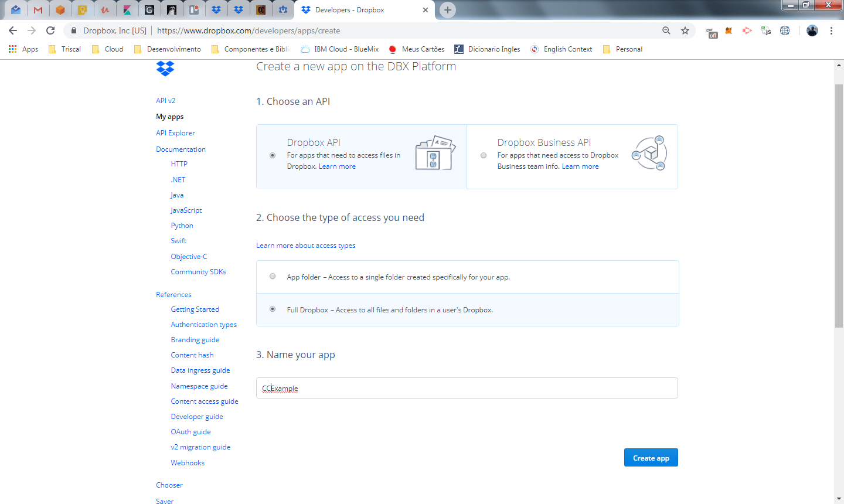
Task: Click the address bar URL
Action: (x=249, y=30)
